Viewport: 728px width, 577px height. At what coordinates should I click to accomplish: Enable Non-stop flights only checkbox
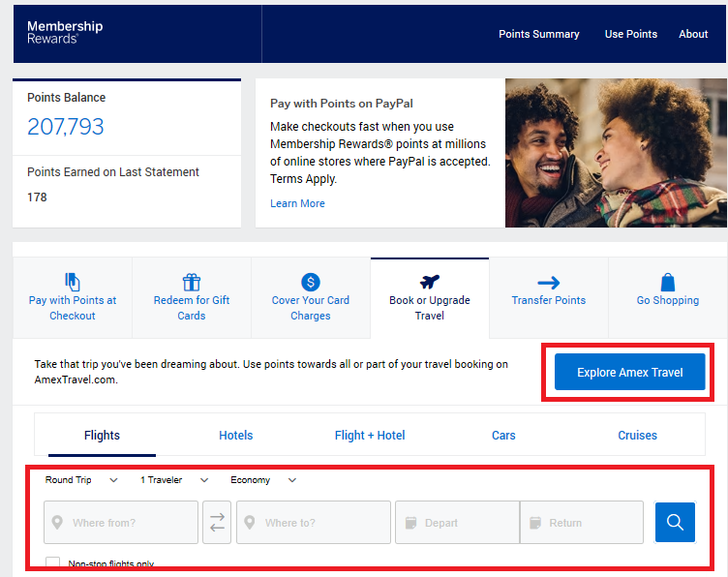coord(53,562)
